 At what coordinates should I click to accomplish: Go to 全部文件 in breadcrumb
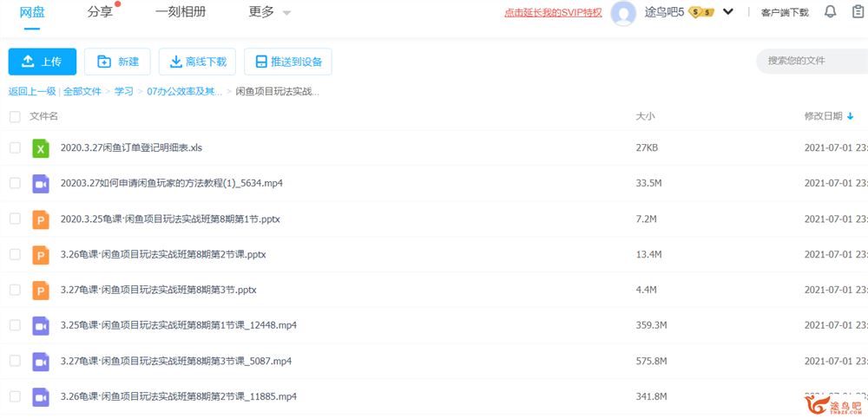point(82,92)
